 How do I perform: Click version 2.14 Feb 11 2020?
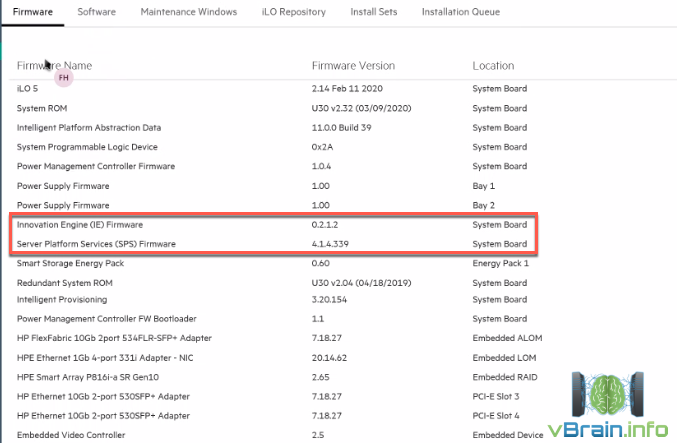click(x=347, y=89)
